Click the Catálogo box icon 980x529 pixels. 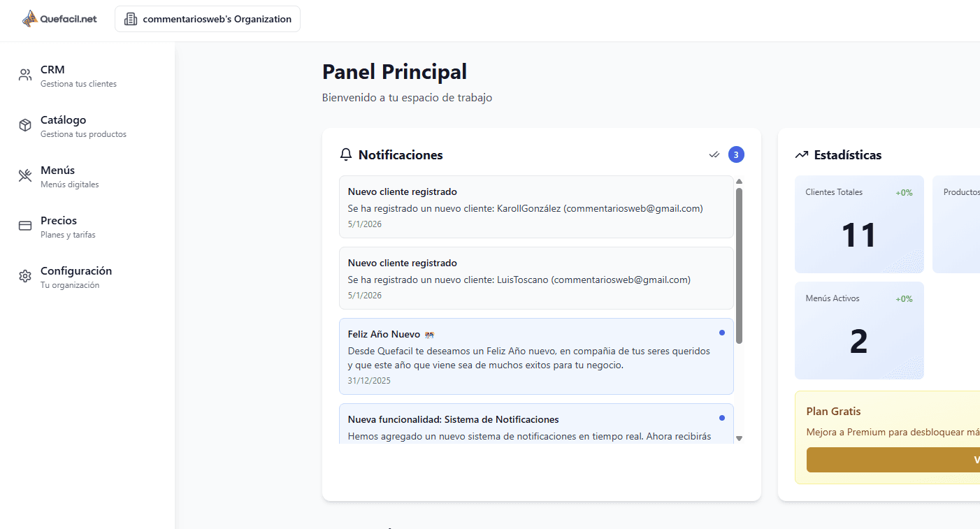coord(25,126)
